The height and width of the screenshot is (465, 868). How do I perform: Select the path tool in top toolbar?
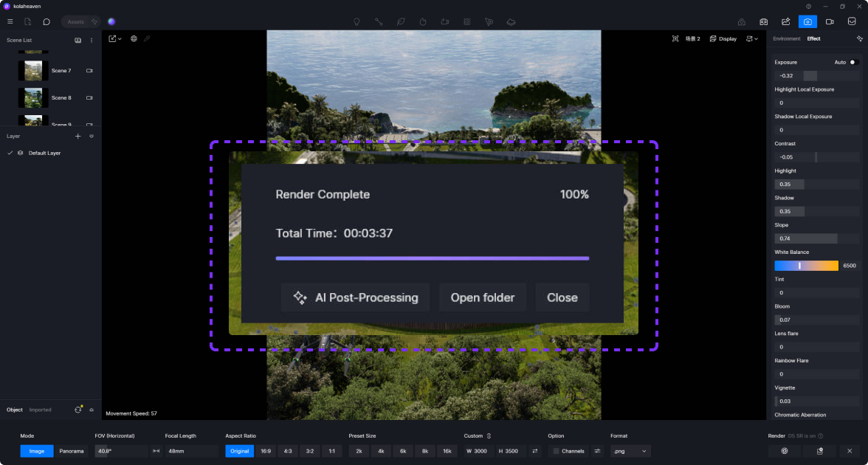coord(379,21)
